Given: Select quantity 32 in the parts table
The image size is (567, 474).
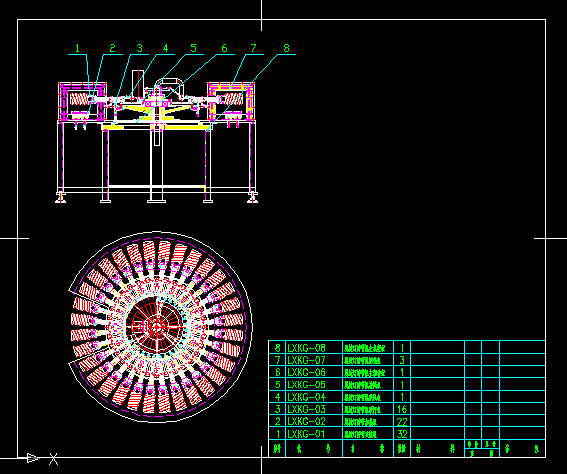Looking at the screenshot, I should 402,434.
